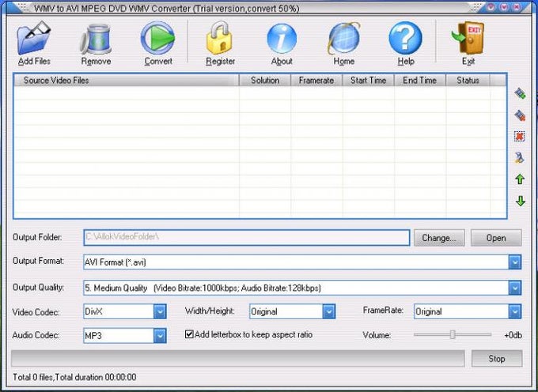Start conversion with the Convert play icon
Image resolution: width=538 pixels, height=392 pixels.
click(157, 38)
